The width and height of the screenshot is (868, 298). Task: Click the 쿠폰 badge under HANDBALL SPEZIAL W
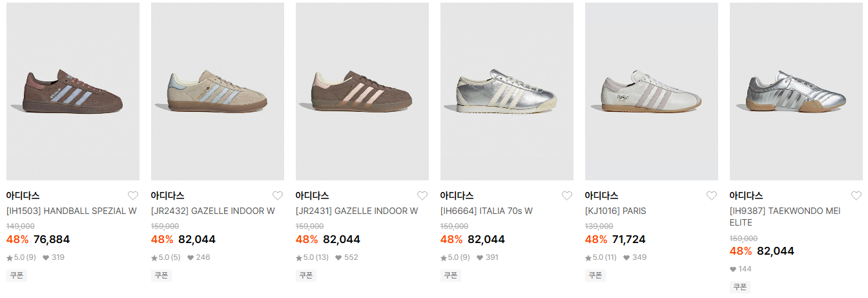tap(16, 275)
